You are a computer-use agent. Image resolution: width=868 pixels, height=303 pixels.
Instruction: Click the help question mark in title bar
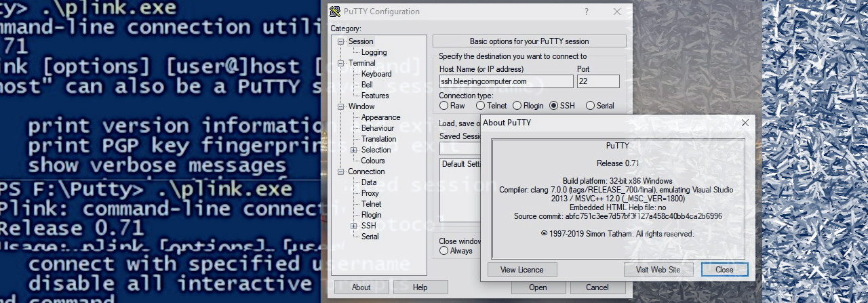tap(587, 12)
